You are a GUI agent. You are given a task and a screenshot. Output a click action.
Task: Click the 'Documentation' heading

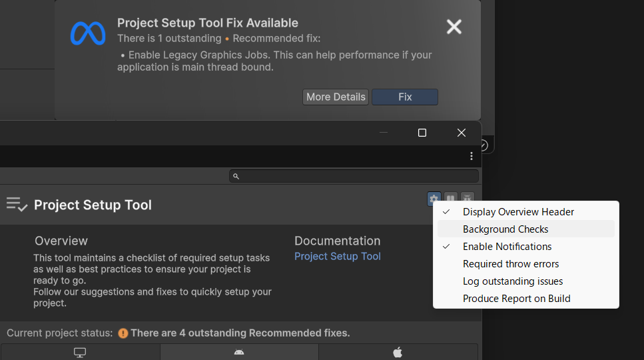(337, 241)
